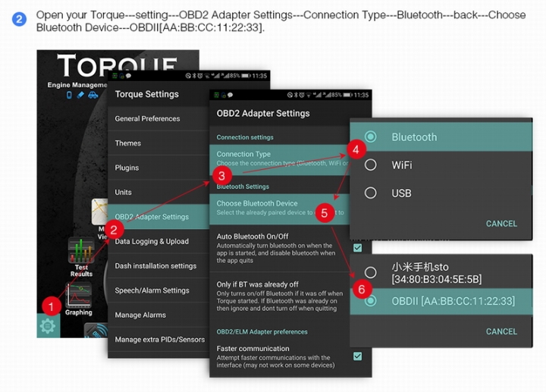This screenshot has height=392, width=546.
Task: Open the Connection Type setting
Action: tap(279, 160)
